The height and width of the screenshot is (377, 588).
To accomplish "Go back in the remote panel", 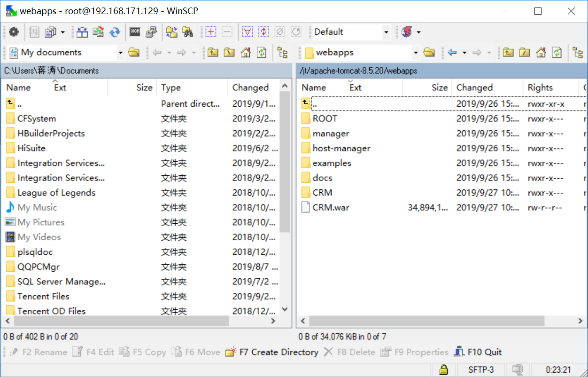I will click(452, 52).
